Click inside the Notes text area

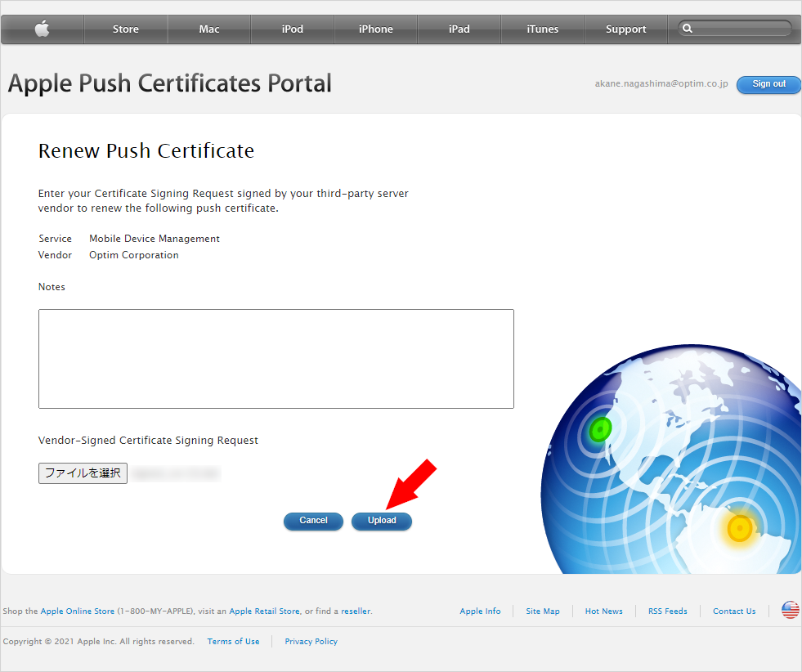point(276,359)
